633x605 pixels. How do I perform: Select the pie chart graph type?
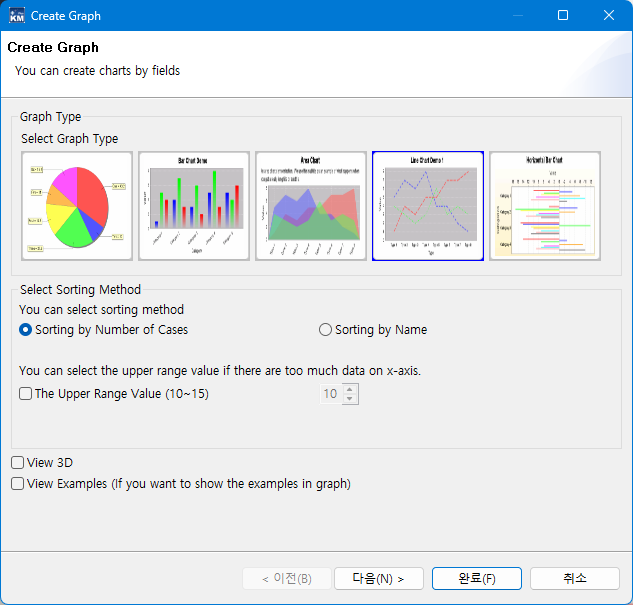point(77,206)
